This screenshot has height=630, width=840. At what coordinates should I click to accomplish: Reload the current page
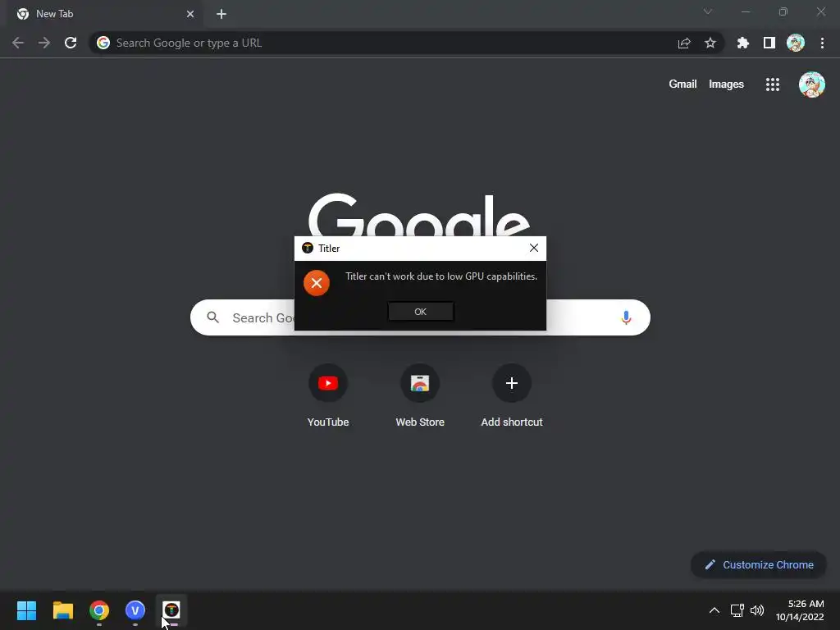tap(71, 43)
